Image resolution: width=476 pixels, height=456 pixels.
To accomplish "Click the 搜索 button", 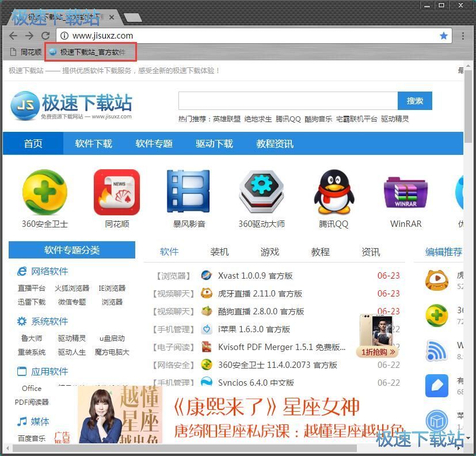I will [x=414, y=101].
